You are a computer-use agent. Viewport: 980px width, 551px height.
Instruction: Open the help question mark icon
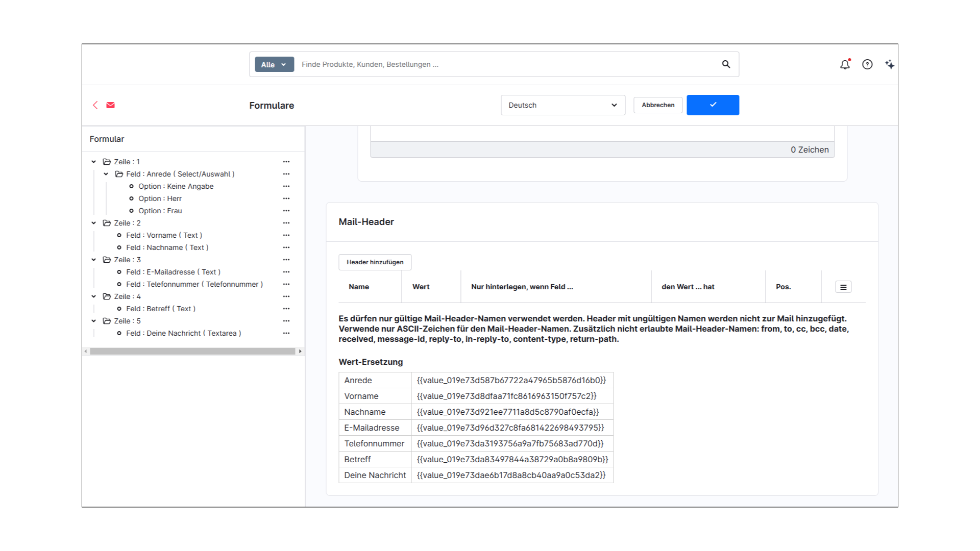point(867,64)
